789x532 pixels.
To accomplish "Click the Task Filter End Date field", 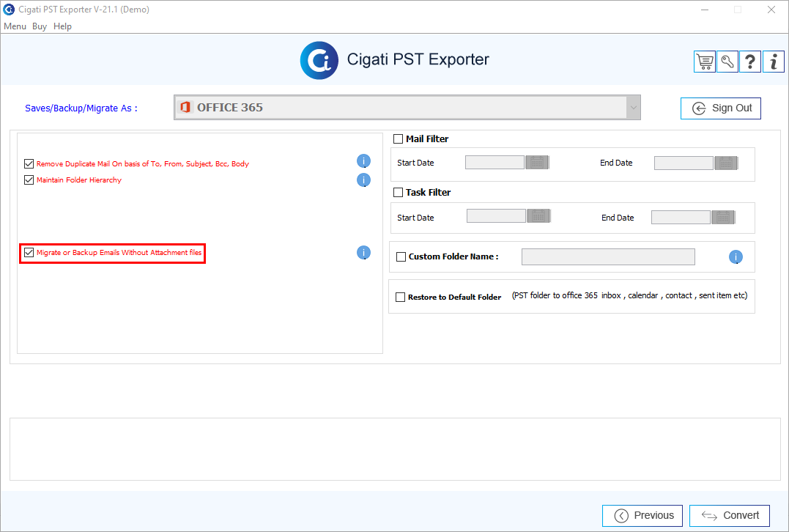I will click(x=681, y=217).
